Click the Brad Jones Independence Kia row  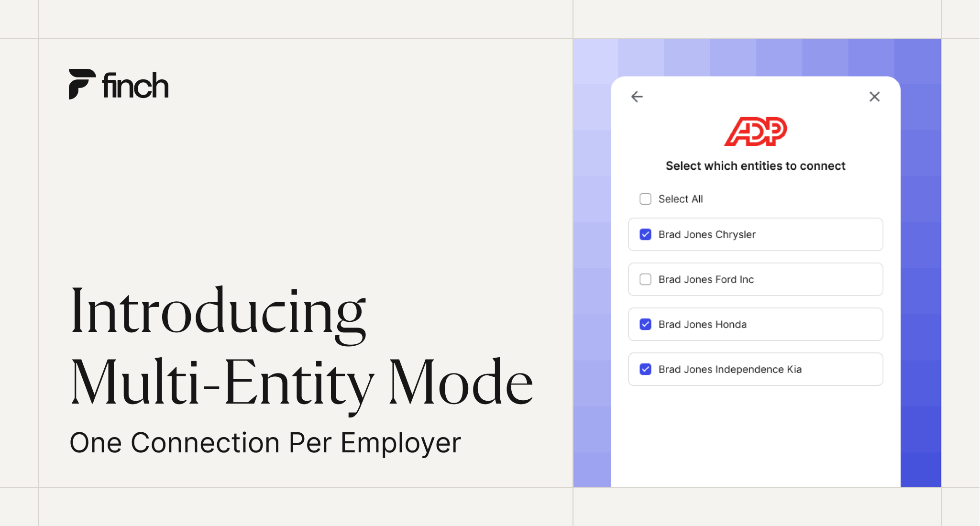pos(837,369)
